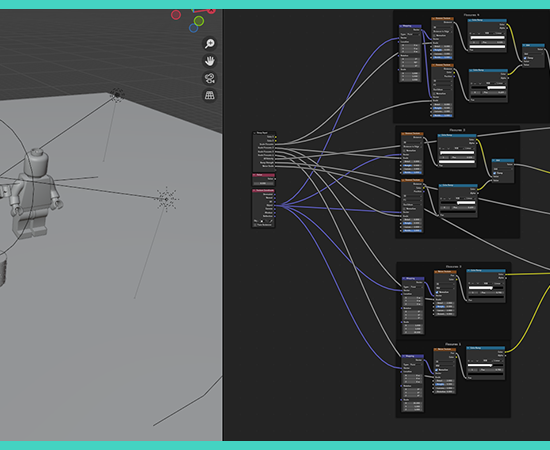Screen dimensions: 550x450
Task: Collapse the Mapping node in the Fissures 1 frame
Action: (x=403, y=356)
